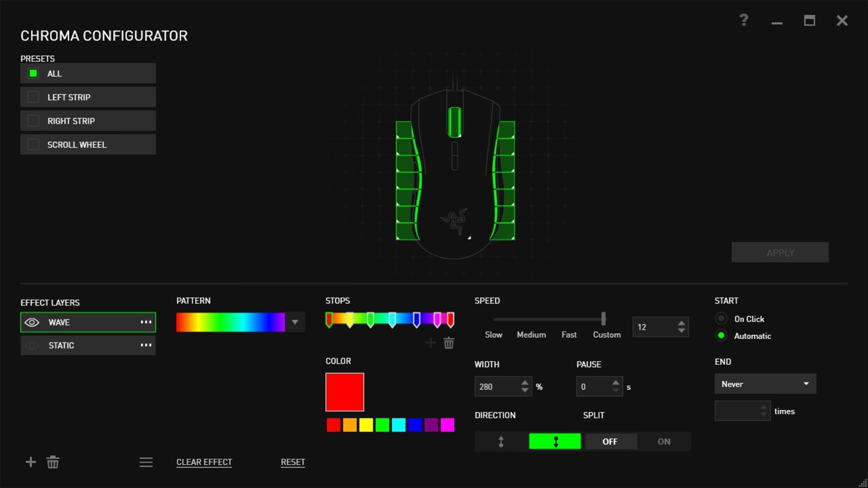868x488 pixels.
Task: Pick the orange palette swatch
Action: (x=349, y=425)
